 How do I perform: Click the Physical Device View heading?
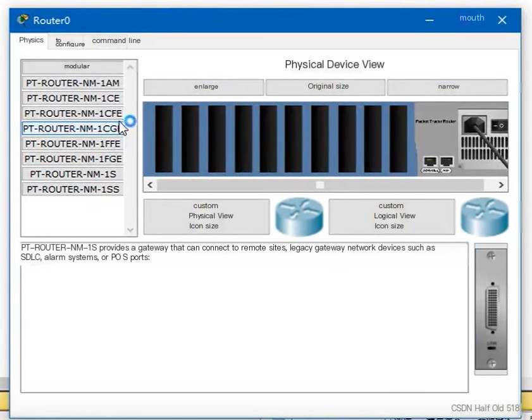tap(335, 65)
